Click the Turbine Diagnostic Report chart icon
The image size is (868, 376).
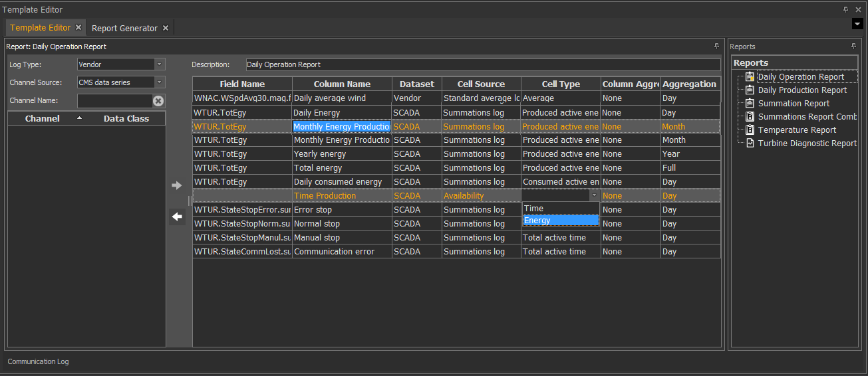click(x=750, y=143)
